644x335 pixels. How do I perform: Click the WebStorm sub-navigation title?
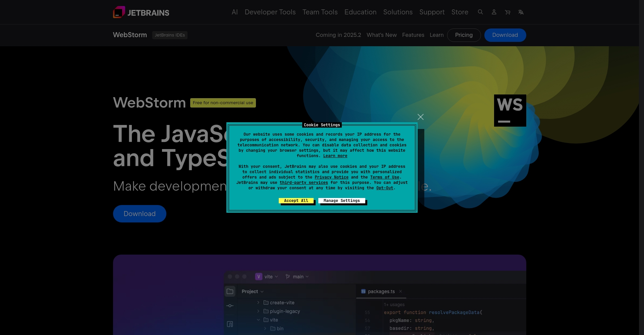coord(130,35)
